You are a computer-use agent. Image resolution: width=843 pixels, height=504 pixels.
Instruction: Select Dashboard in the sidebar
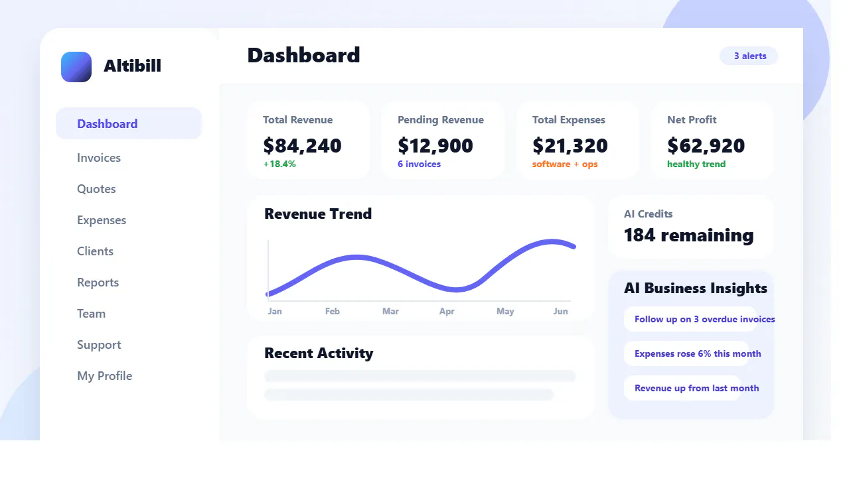[129, 123]
